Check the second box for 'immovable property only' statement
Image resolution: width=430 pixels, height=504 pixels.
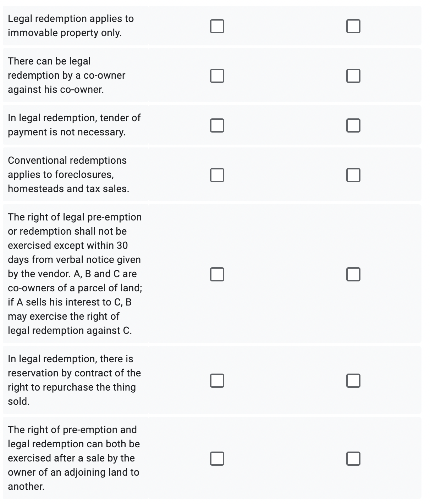(354, 26)
